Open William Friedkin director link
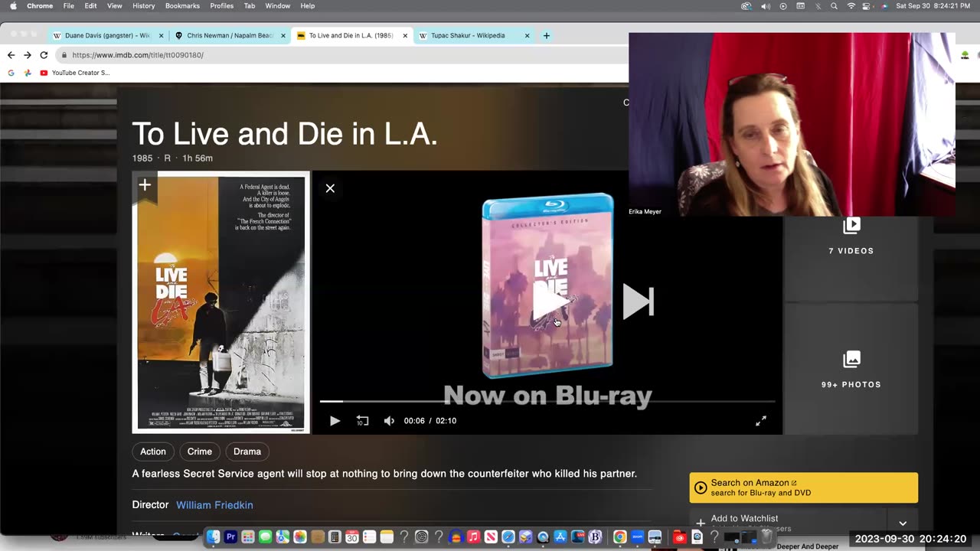Viewport: 980px width, 551px height. (214, 505)
